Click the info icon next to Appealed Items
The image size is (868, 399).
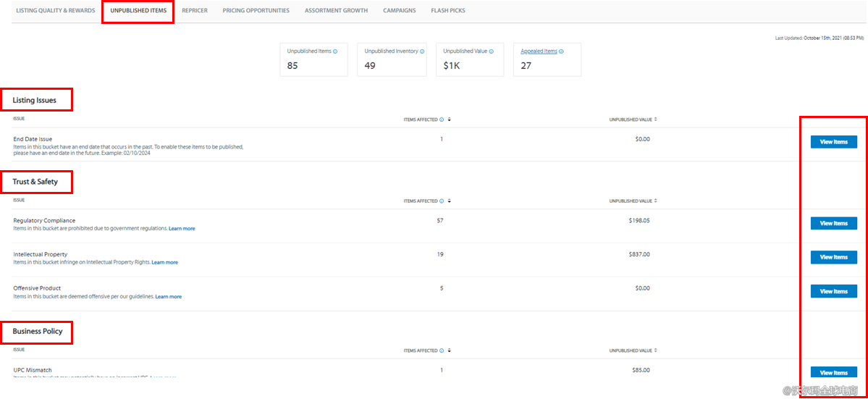point(561,51)
